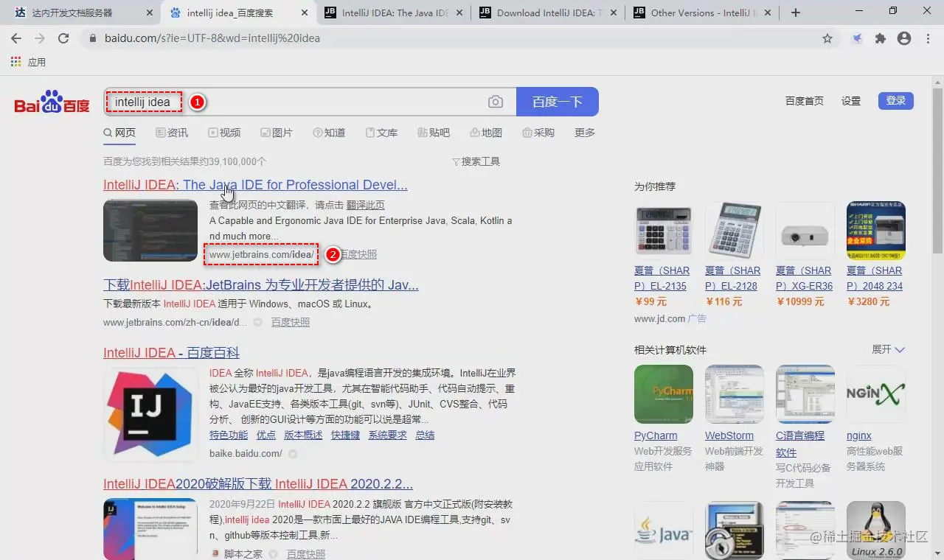Open the IntelliJ IDEA - 百度百科 result
This screenshot has width=944, height=560.
tap(171, 353)
